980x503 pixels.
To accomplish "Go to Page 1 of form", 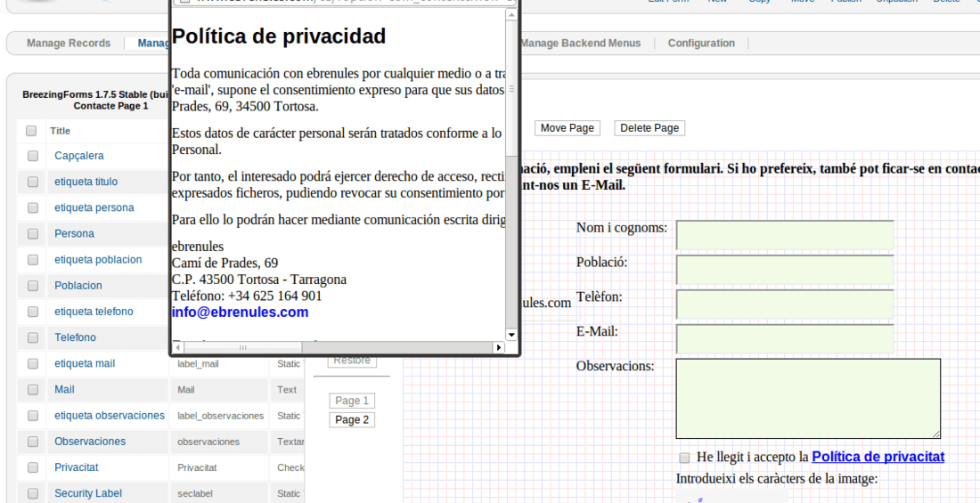I will point(352,401).
